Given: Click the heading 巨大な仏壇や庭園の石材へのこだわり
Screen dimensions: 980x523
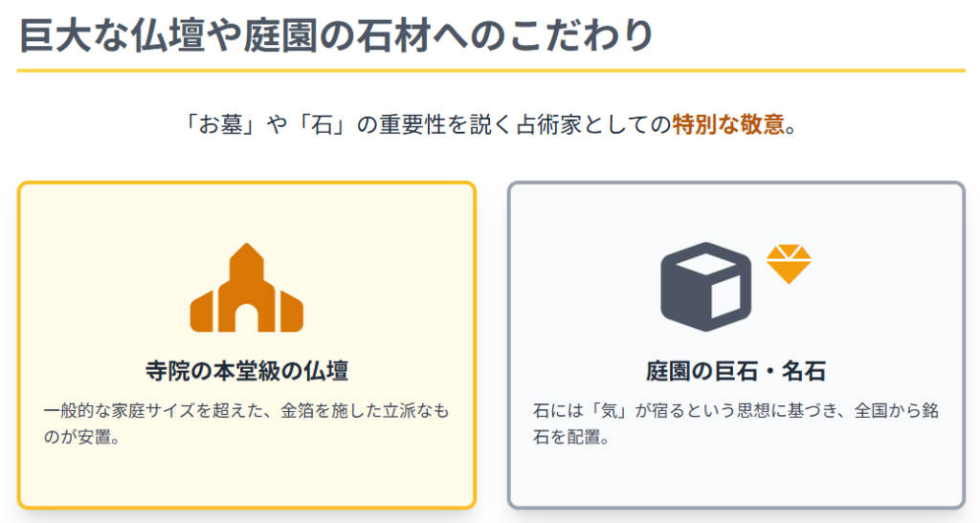Looking at the screenshot, I should [335, 34].
